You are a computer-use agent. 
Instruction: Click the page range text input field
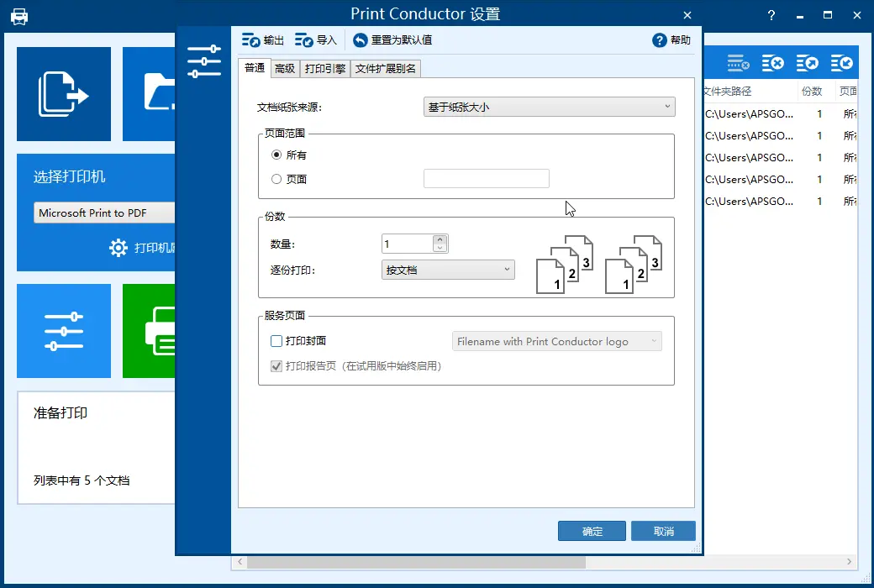pyautogui.click(x=487, y=179)
